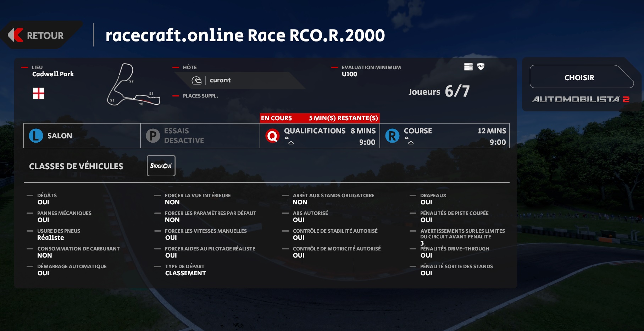This screenshot has height=331, width=644.
Task: Select the StockCar vehicle class logo
Action: (161, 166)
